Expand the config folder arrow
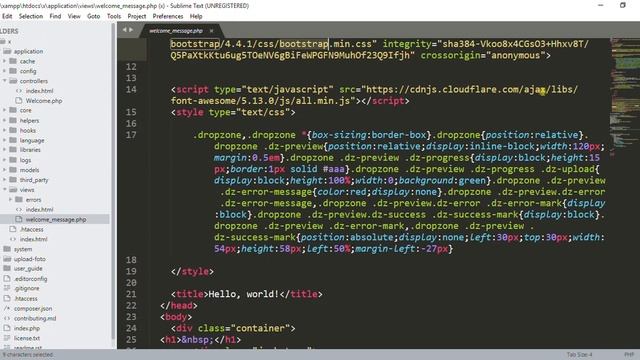This screenshot has width=640, height=360. pos(5,71)
